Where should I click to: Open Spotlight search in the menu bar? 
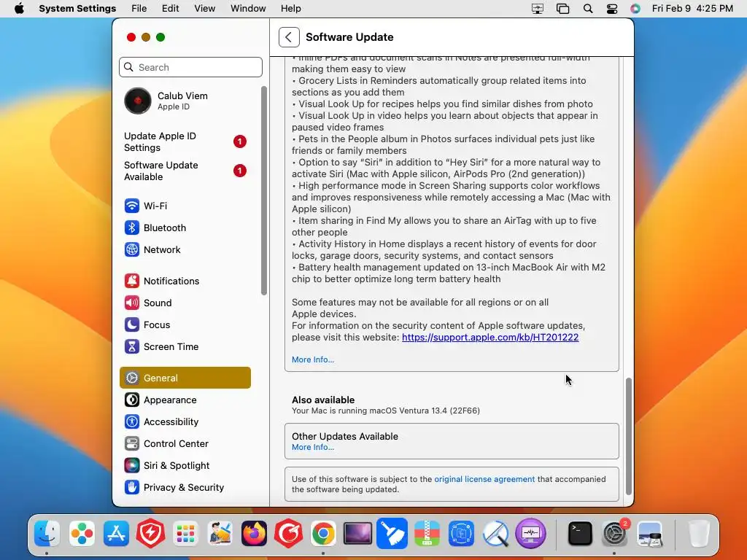pos(588,9)
